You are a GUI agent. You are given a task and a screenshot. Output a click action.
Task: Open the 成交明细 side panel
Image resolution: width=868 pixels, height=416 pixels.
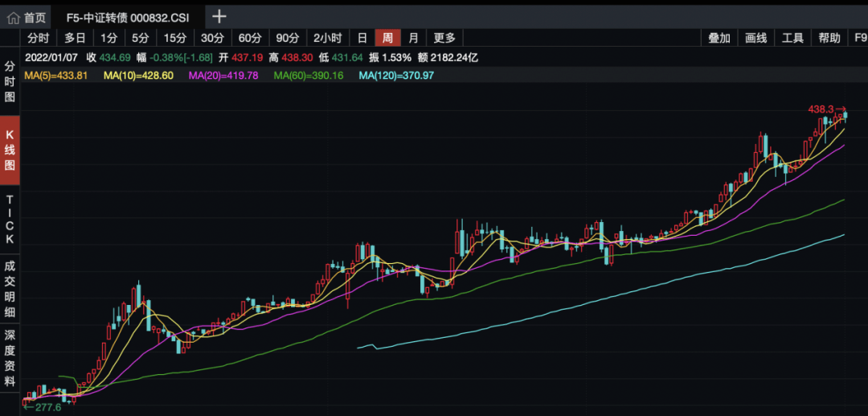coord(10,288)
